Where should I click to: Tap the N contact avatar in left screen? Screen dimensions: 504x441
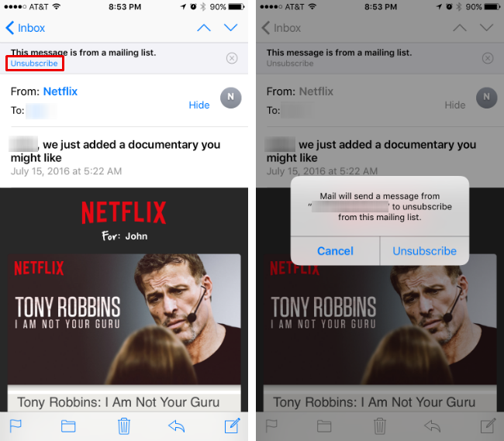tap(231, 98)
